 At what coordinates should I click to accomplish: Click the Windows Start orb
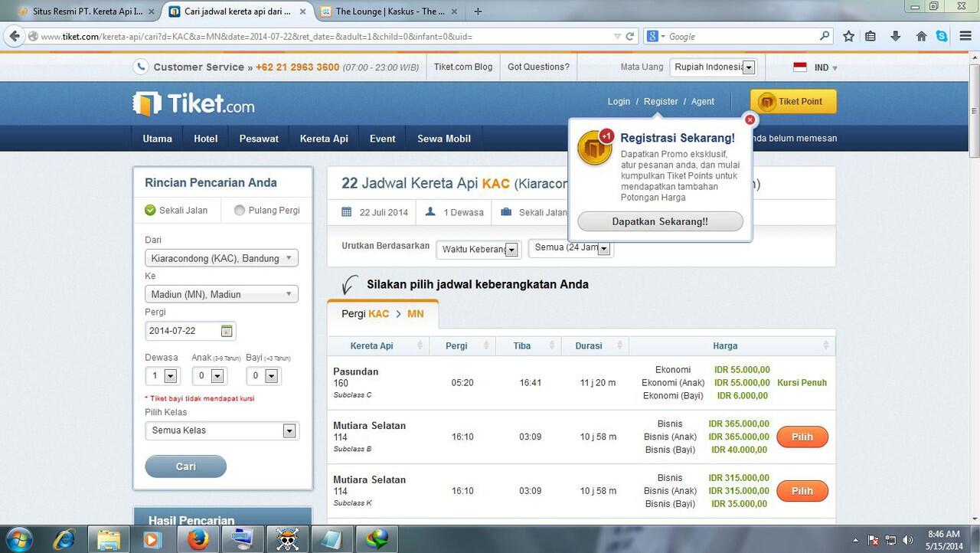tap(18, 538)
